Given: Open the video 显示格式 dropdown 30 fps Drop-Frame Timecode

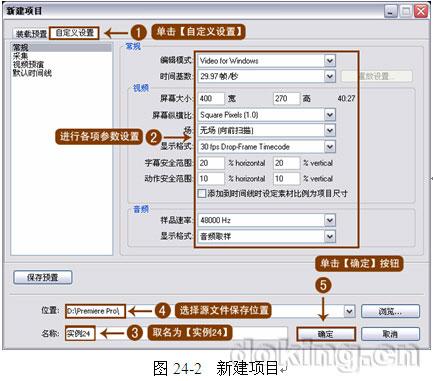Looking at the screenshot, I should pos(266,147).
